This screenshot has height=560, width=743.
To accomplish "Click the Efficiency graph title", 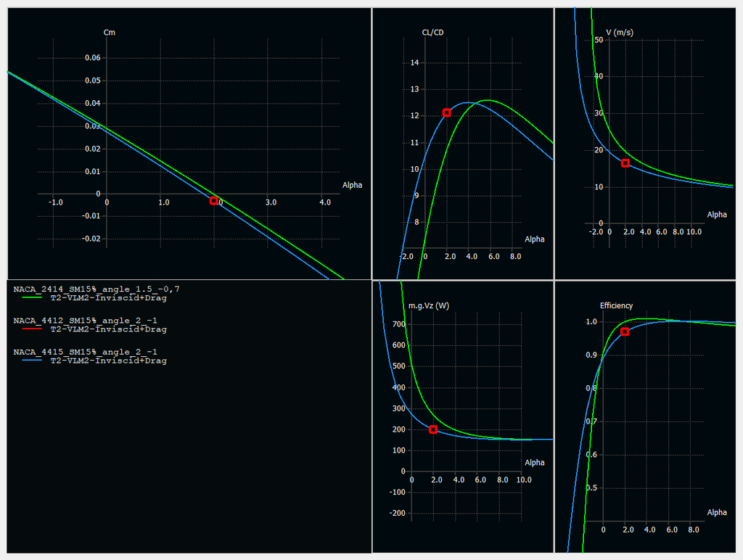I will coord(616,305).
